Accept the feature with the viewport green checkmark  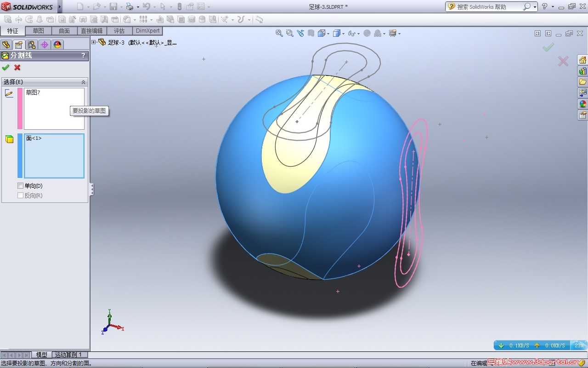pyautogui.click(x=548, y=47)
